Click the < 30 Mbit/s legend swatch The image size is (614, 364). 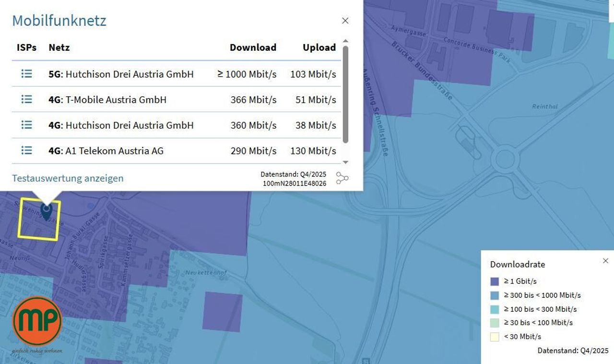click(x=495, y=337)
